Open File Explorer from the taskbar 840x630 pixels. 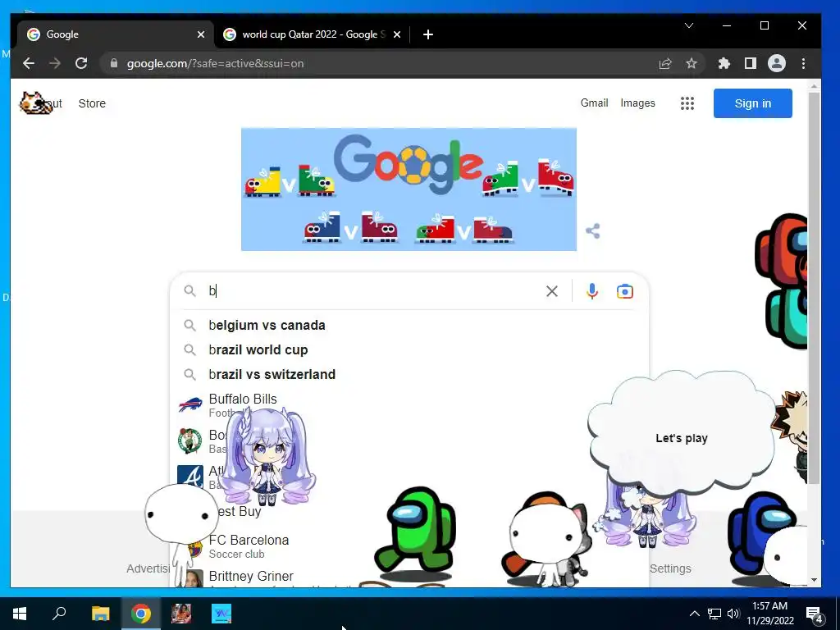(x=100, y=614)
